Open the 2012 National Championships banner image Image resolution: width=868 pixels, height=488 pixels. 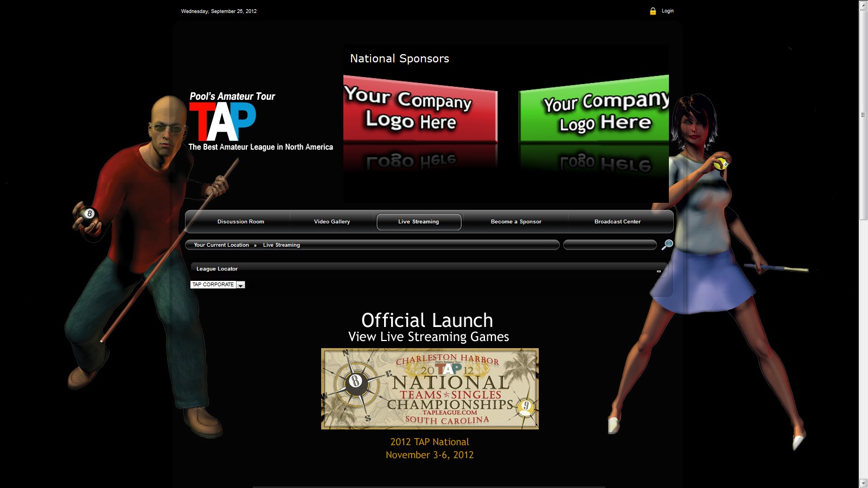[430, 389]
